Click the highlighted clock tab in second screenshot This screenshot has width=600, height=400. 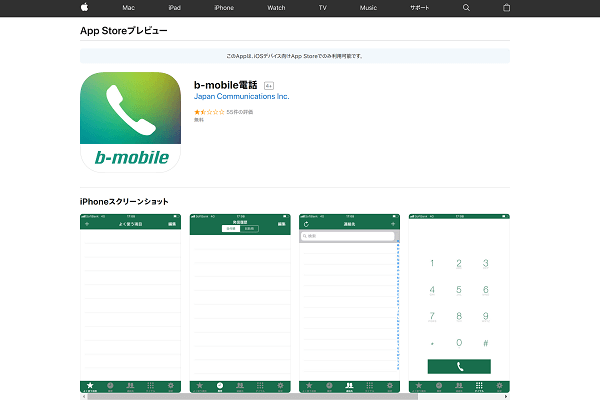tap(220, 387)
